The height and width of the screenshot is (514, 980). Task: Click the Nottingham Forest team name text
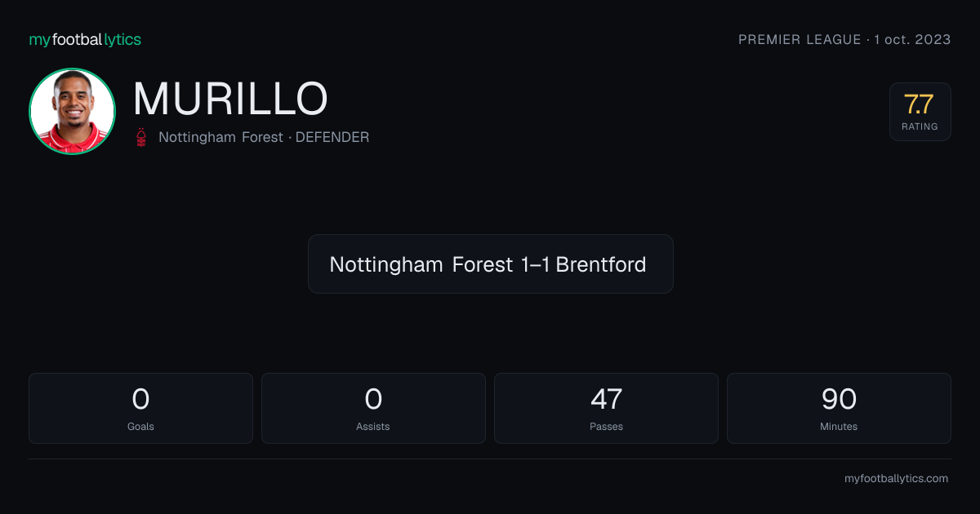click(x=219, y=137)
